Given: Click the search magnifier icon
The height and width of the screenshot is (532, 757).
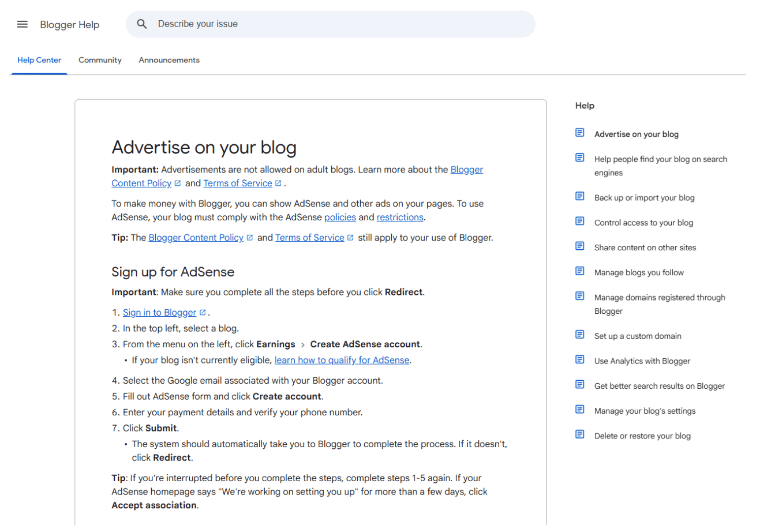Looking at the screenshot, I should 142,24.
